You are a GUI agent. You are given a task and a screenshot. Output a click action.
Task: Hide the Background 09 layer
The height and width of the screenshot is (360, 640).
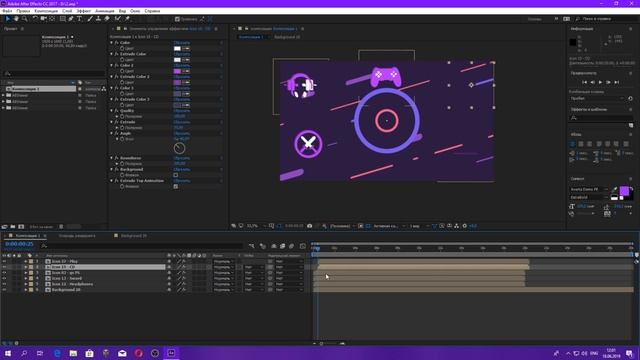tap(4, 290)
